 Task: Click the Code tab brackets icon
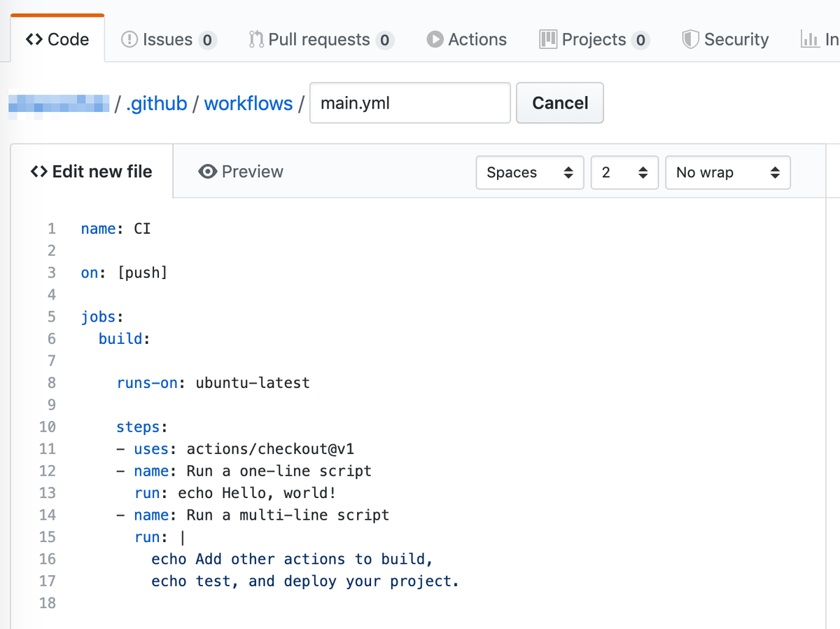click(x=34, y=39)
